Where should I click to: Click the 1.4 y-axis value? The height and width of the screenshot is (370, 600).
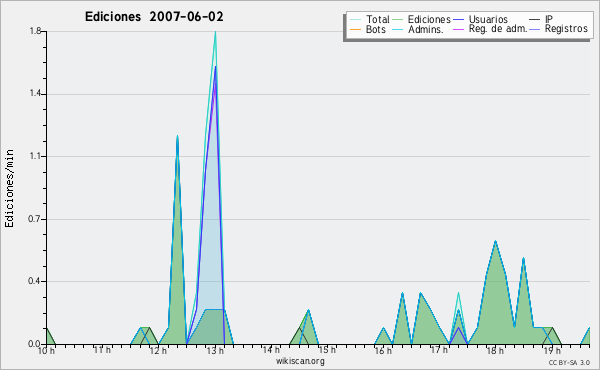(x=35, y=94)
